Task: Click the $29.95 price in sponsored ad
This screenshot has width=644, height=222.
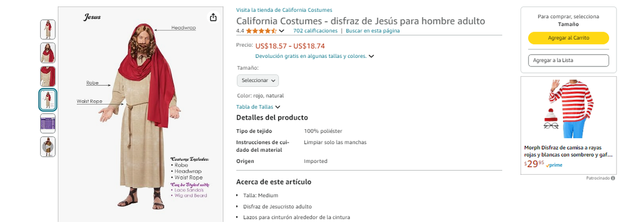Action: [x=534, y=164]
